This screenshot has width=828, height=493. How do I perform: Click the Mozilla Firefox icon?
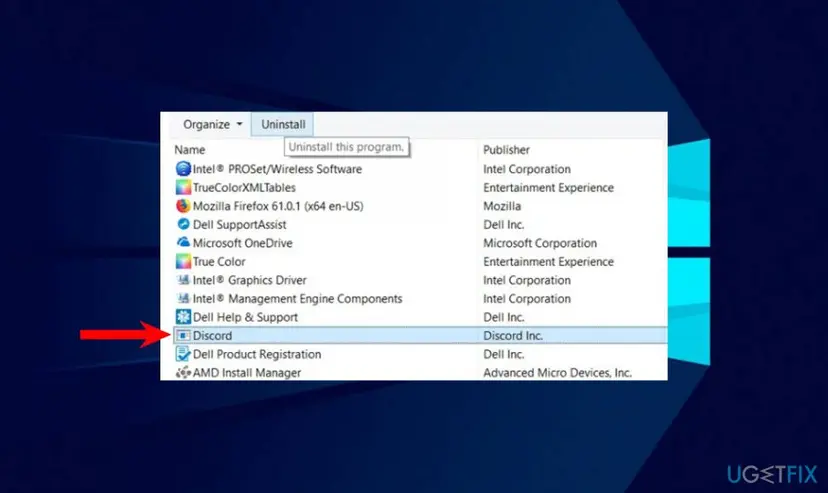coord(183,206)
